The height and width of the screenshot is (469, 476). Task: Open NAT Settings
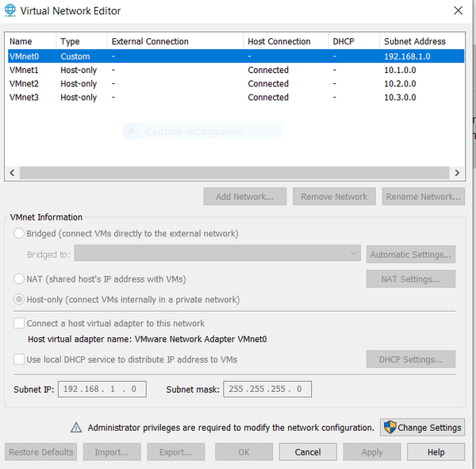pos(411,279)
